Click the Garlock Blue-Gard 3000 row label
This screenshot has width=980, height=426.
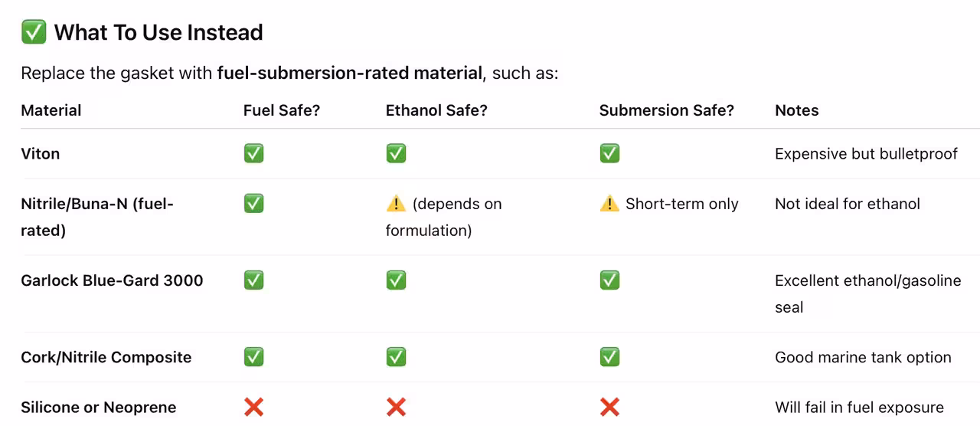click(x=112, y=280)
